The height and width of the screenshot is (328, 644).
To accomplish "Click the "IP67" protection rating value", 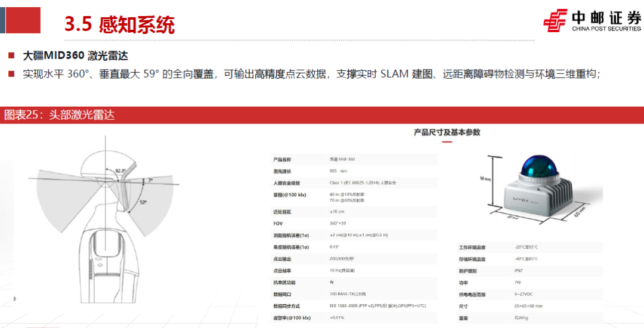I will [x=518, y=271].
